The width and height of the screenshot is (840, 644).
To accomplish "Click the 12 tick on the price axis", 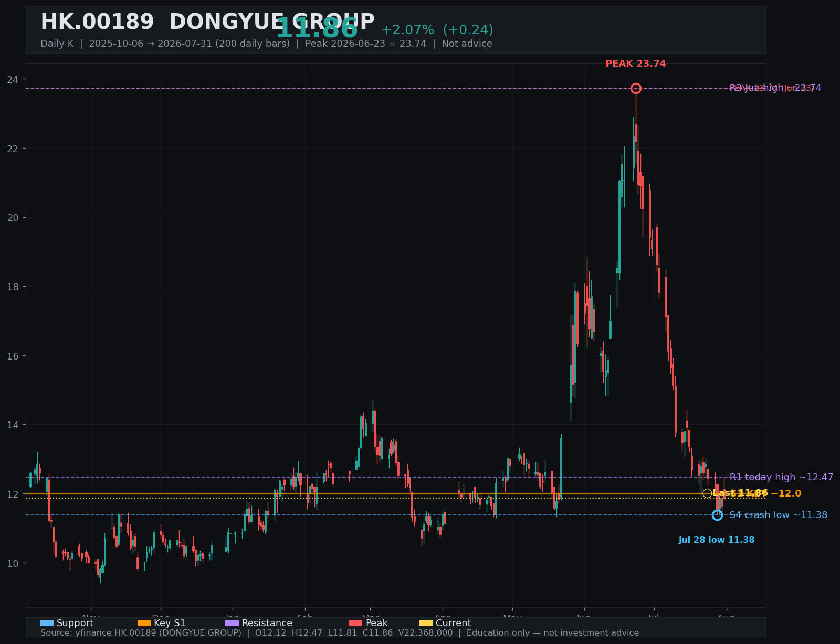I will 13,494.
